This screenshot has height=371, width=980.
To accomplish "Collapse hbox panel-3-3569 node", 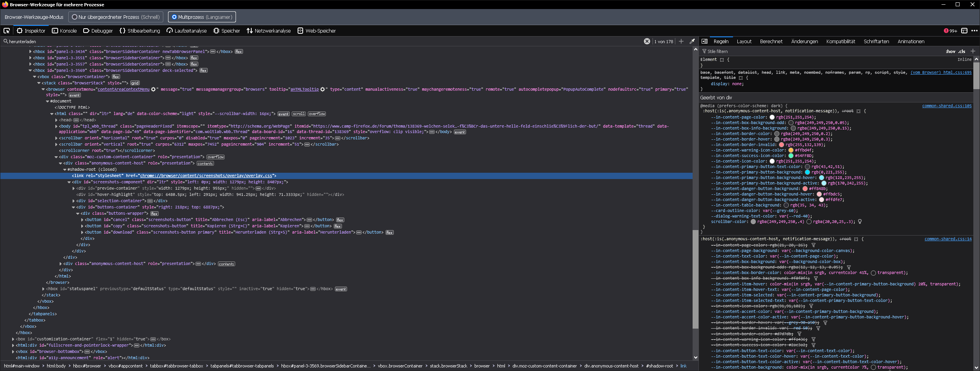I will pos(30,71).
